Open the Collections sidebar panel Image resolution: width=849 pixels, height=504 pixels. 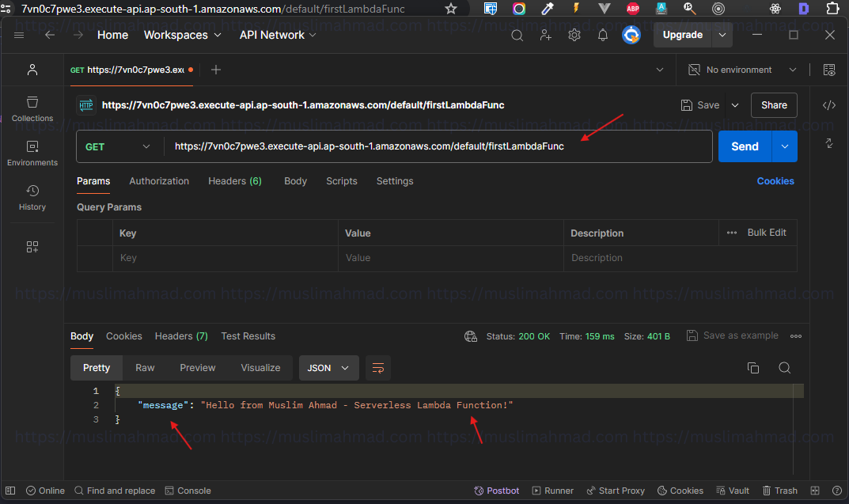(32, 109)
